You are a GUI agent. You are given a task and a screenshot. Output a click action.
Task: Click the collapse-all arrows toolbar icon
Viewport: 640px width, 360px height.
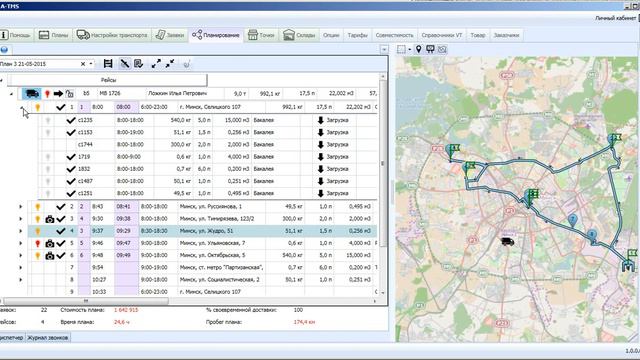click(170, 64)
